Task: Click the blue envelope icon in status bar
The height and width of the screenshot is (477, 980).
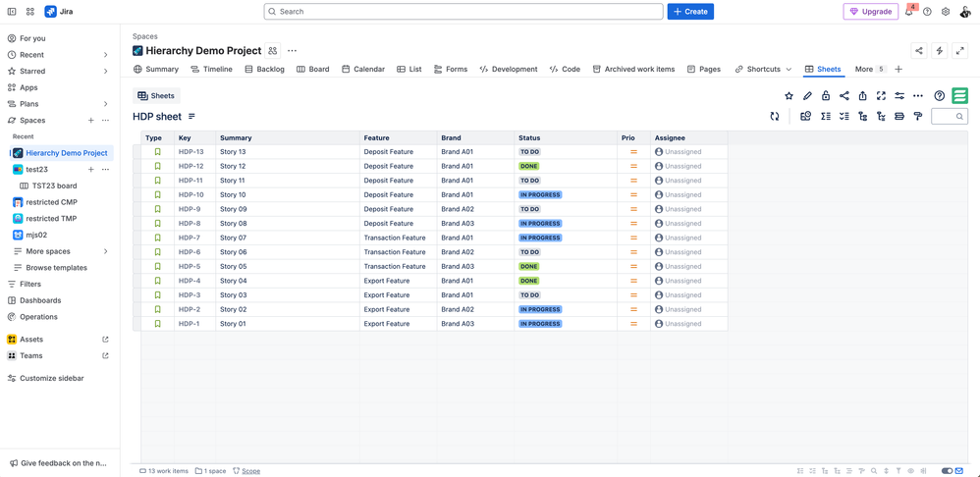Action: tap(959, 471)
